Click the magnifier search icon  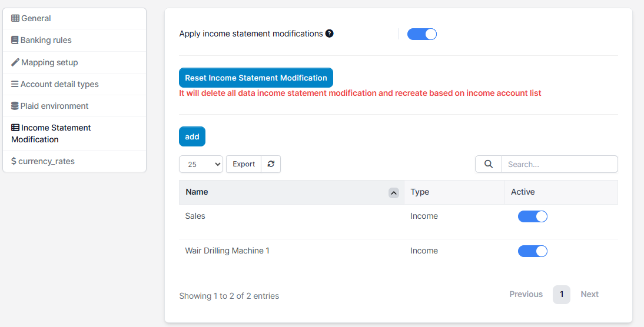click(x=489, y=164)
